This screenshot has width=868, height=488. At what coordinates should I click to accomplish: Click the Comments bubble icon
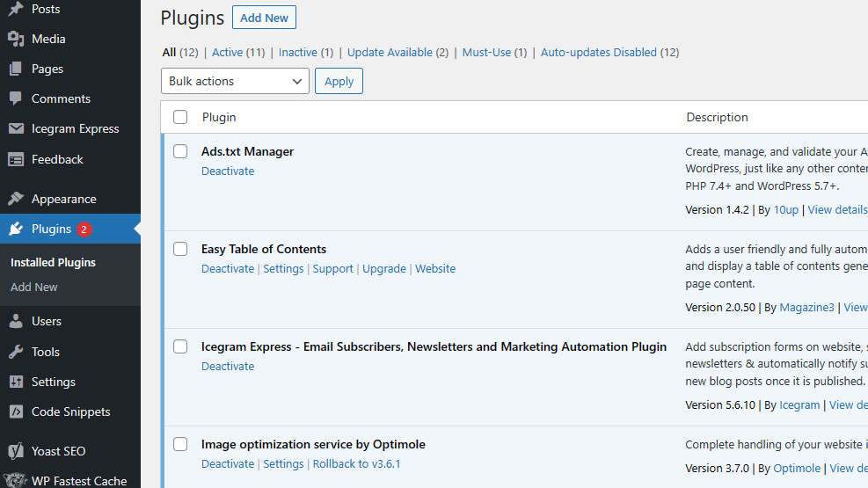(x=16, y=98)
